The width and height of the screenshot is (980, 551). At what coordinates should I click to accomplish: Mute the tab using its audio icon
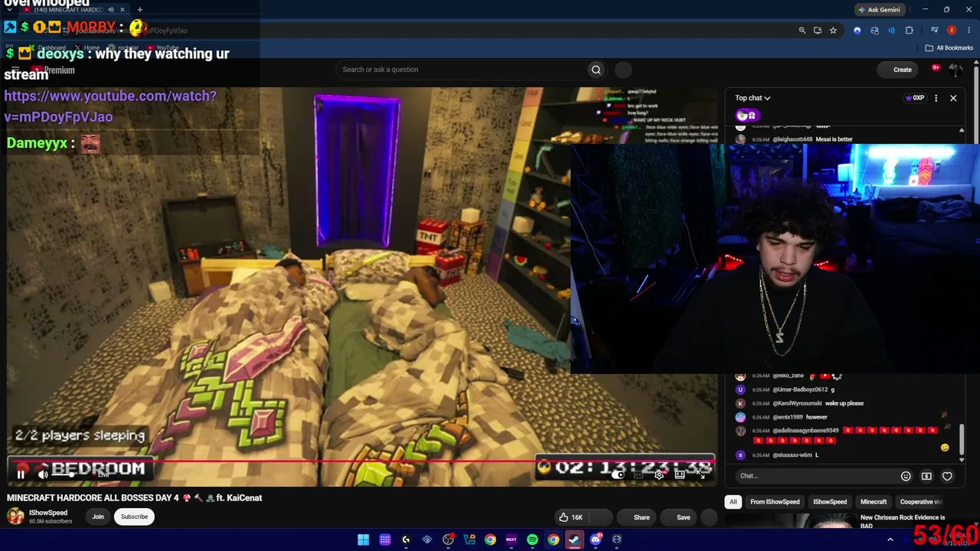pyautogui.click(x=110, y=10)
